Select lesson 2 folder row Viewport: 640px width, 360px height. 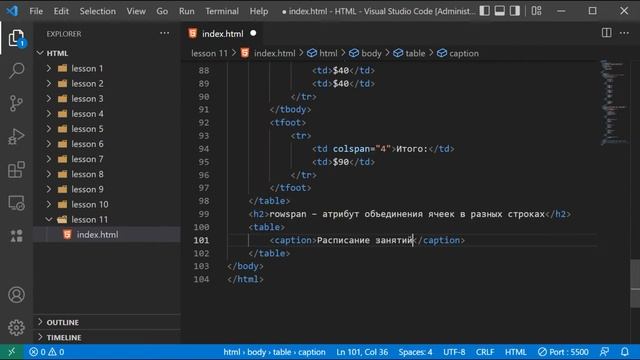[x=107, y=83]
